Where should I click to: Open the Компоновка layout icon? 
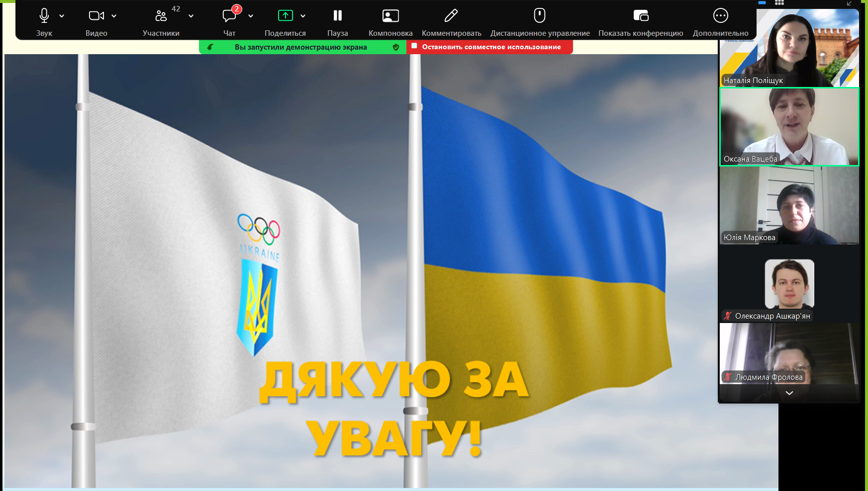(x=390, y=16)
